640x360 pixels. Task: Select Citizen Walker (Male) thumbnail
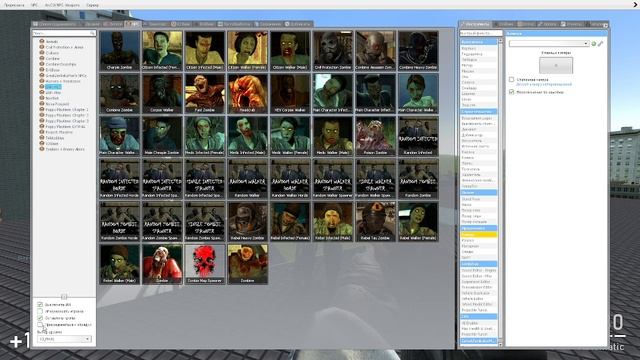coord(290,51)
